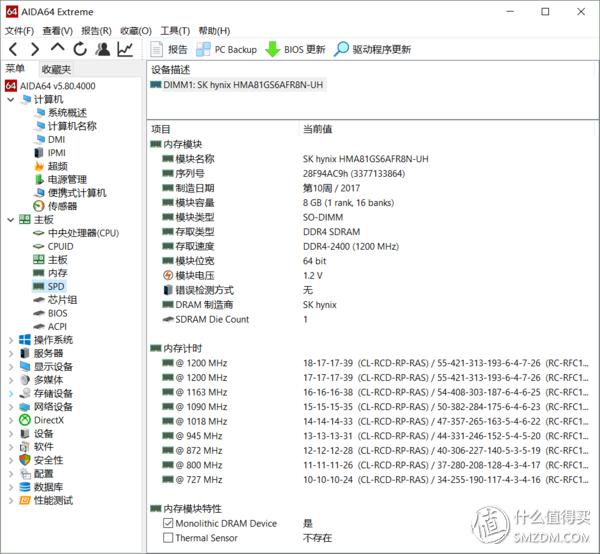600x554 pixels.
Task: Select DIMM1 SK hynix device entry
Action: point(237,85)
